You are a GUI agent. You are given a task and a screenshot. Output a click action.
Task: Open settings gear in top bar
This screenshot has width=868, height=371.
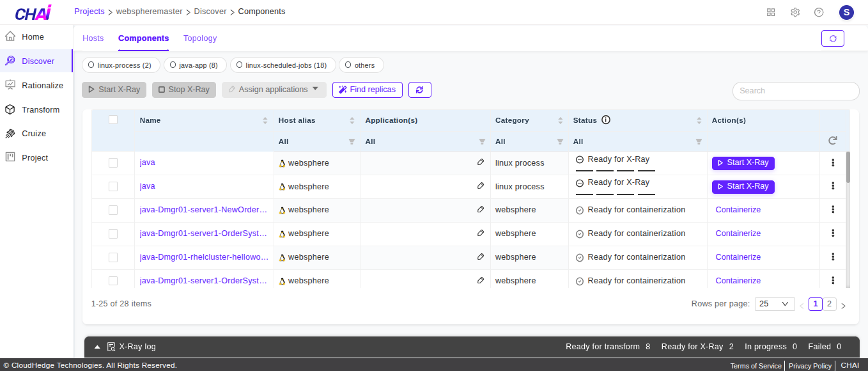click(x=795, y=12)
